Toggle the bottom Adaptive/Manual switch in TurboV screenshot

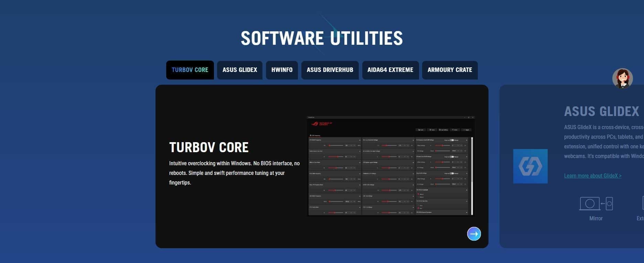(x=452, y=173)
